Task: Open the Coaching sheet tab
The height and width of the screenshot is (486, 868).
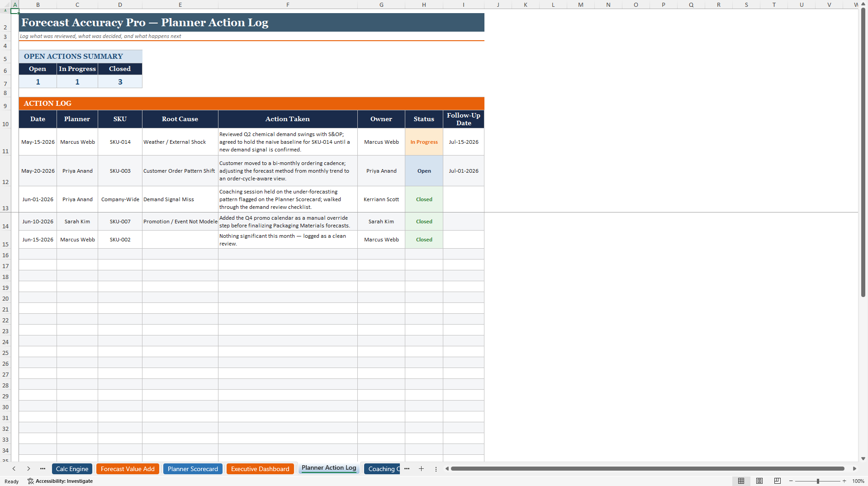Action: point(382,469)
